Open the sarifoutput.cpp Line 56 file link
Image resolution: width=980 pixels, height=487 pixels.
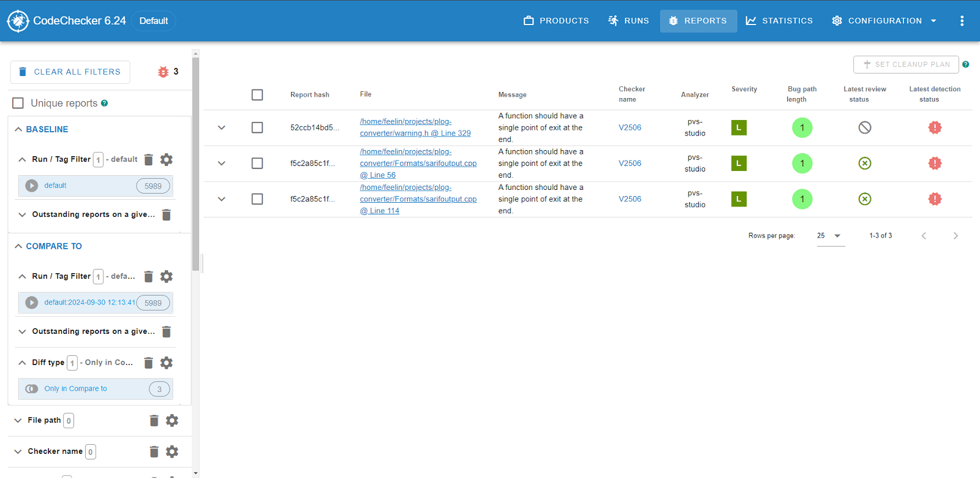(x=418, y=164)
